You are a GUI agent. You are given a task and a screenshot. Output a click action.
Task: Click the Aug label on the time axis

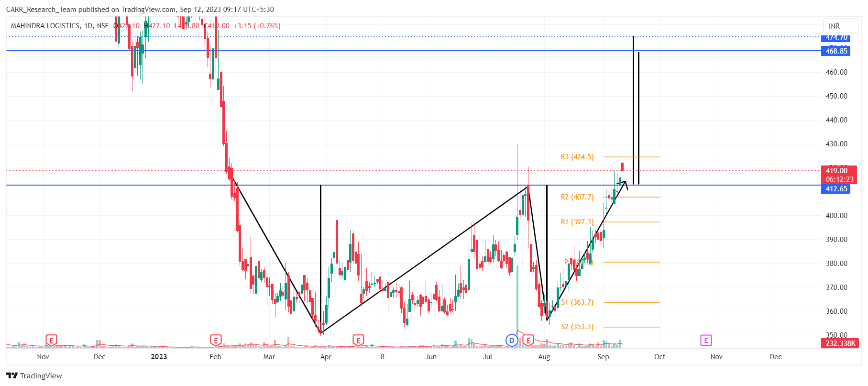pos(544,356)
